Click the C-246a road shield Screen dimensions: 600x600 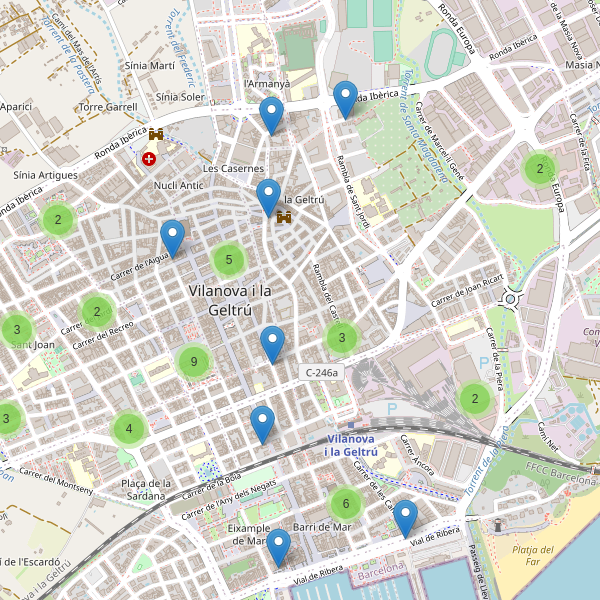tap(321, 373)
